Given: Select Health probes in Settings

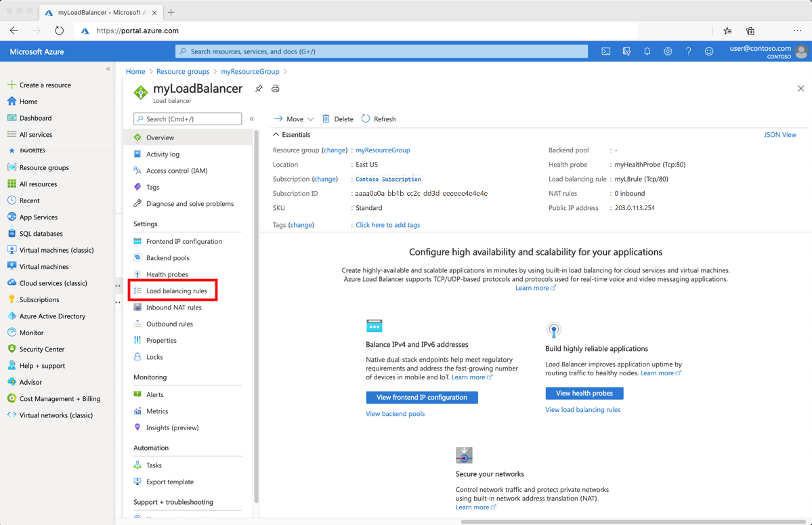Looking at the screenshot, I should 167,274.
